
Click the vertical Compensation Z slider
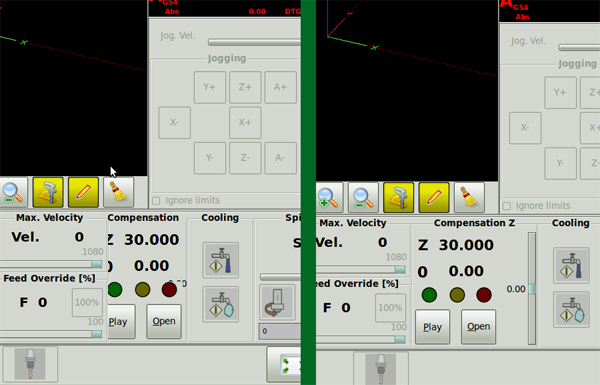tap(532, 289)
